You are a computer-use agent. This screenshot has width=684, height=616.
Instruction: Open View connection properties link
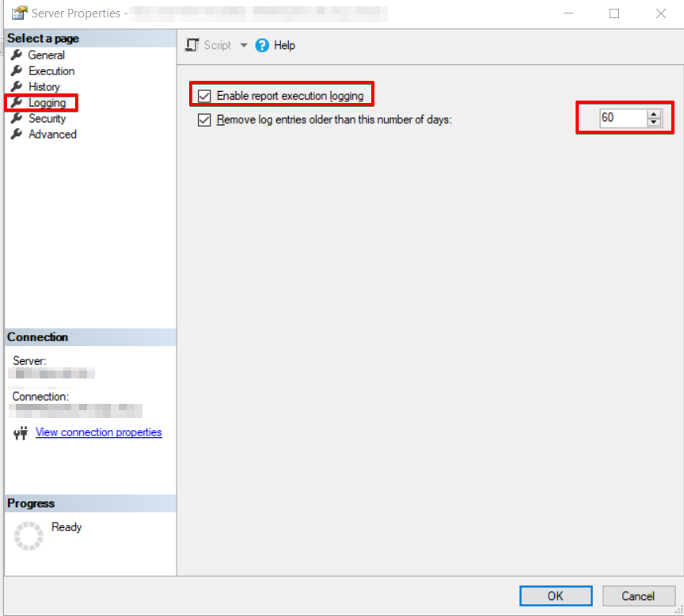pyautogui.click(x=98, y=432)
